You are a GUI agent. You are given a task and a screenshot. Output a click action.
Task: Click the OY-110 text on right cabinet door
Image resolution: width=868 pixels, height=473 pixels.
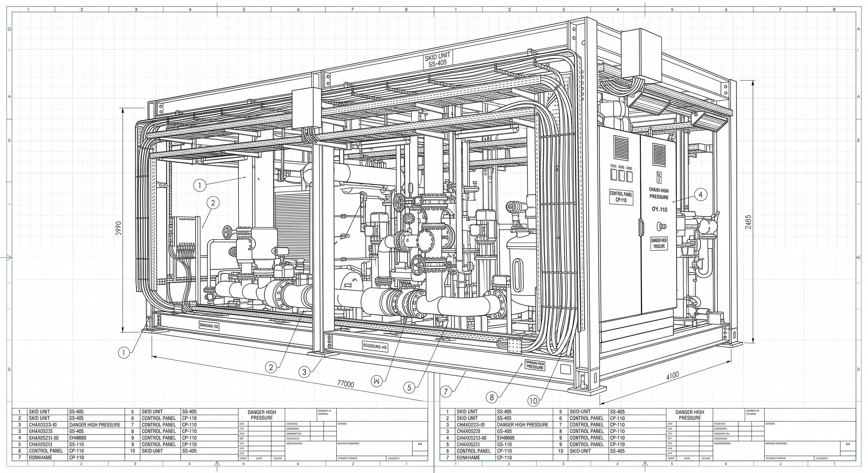659,209
